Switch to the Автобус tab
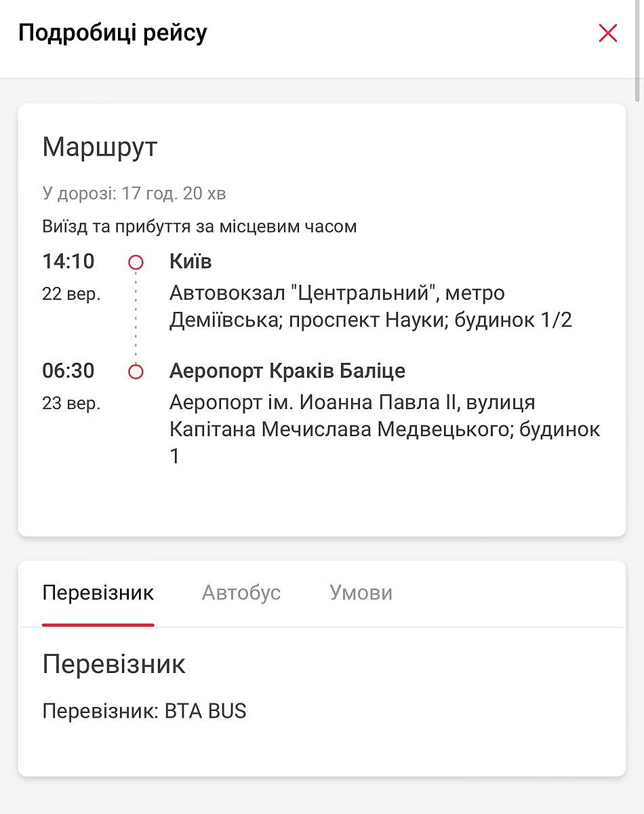This screenshot has width=644, height=814. tap(241, 593)
